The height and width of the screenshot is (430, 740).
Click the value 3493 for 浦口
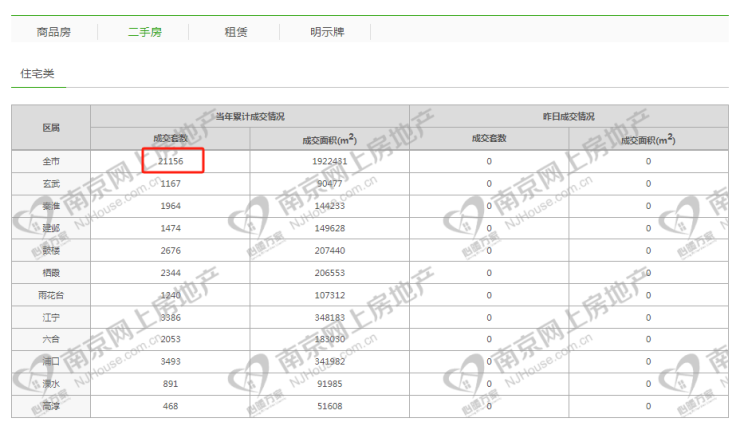coord(170,361)
